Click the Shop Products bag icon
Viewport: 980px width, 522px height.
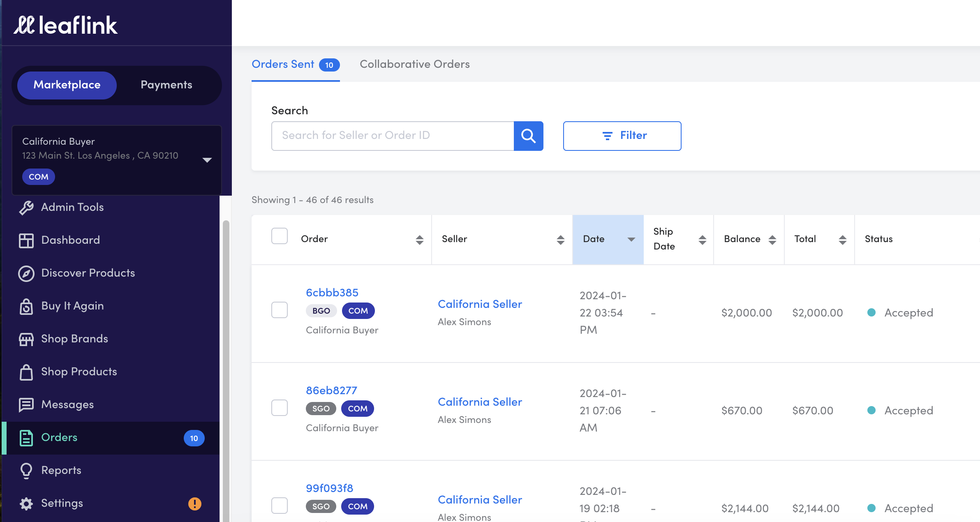click(x=26, y=372)
